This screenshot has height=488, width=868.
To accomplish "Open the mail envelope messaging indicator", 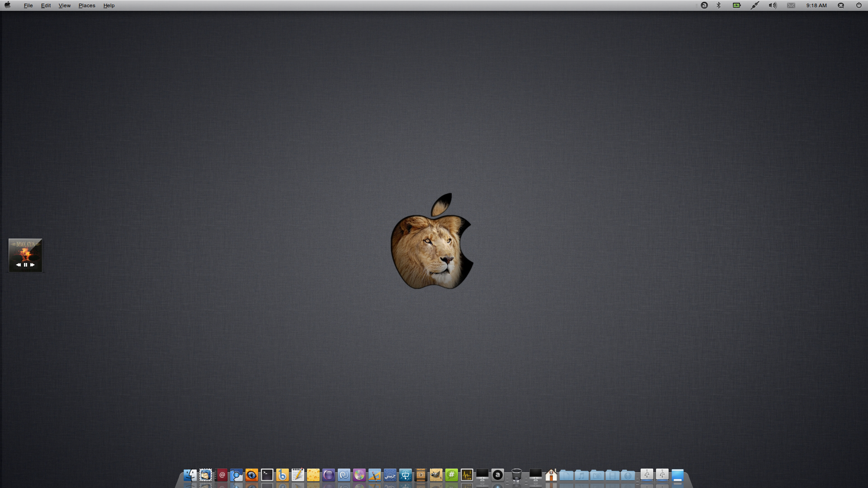I will pos(791,5).
